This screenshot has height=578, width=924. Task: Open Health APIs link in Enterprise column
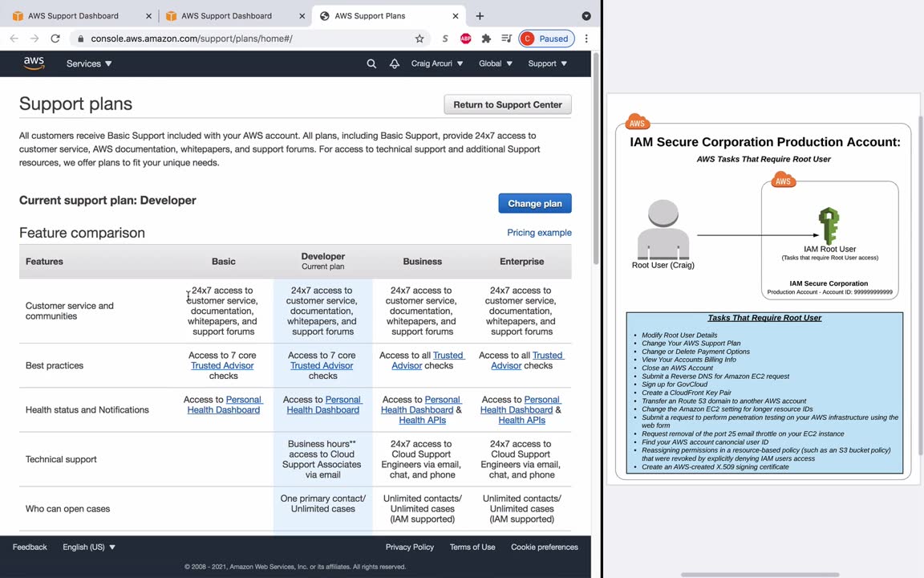(522, 421)
